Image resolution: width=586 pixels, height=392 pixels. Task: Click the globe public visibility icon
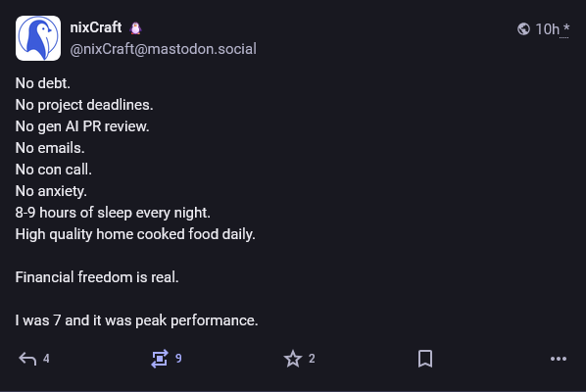tap(523, 28)
